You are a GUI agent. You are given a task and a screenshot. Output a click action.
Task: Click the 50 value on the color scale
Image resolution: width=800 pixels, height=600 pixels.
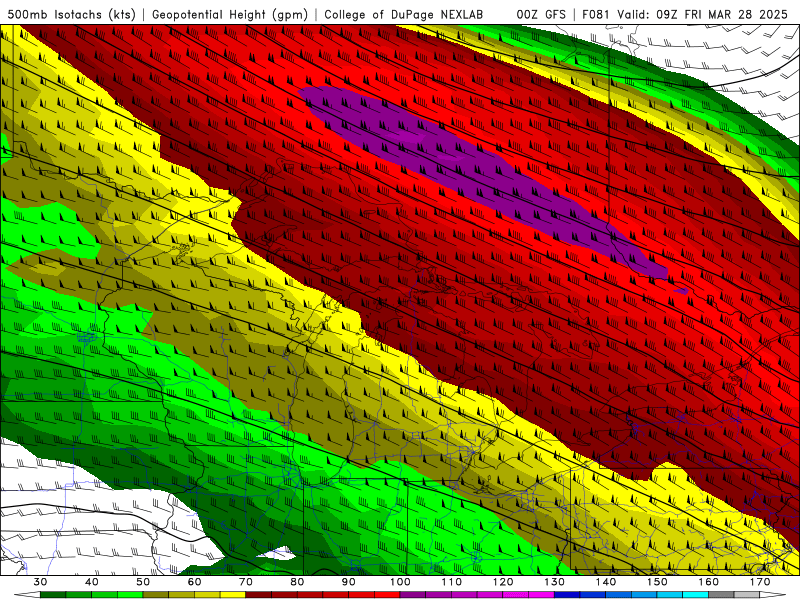[x=143, y=582]
